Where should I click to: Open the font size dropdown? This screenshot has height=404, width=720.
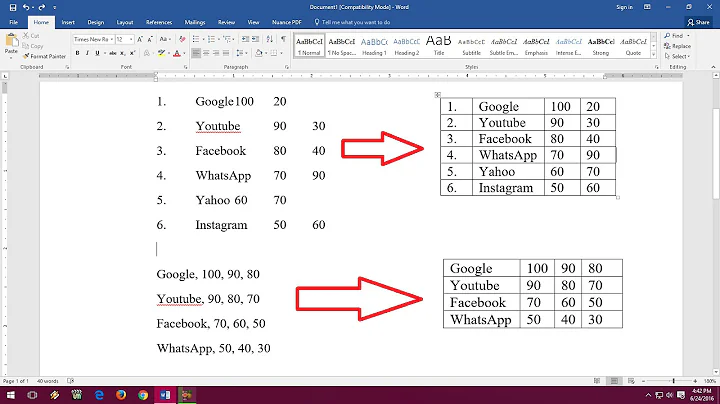tap(131, 39)
